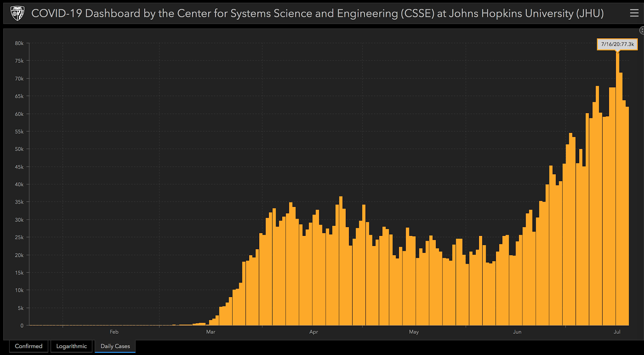The width and height of the screenshot is (644, 355).
Task: Click the Feb x-axis label
Action: pyautogui.click(x=114, y=332)
